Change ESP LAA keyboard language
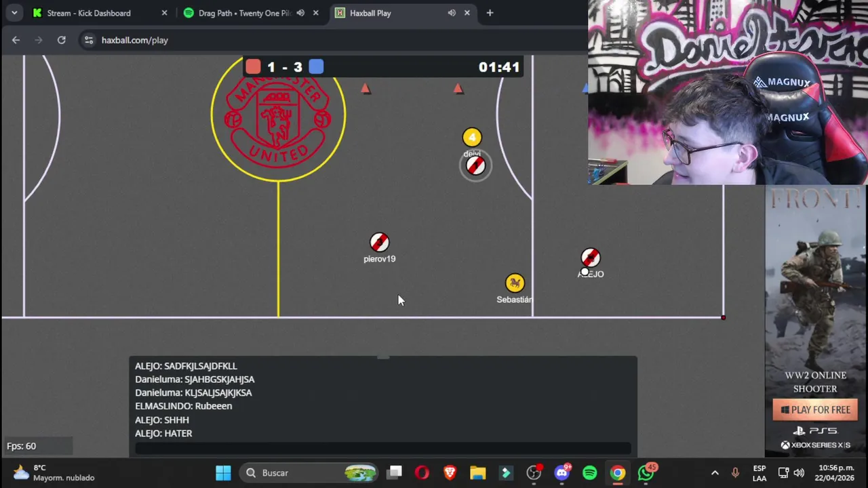Viewport: 868px width, 488px height. 759,473
